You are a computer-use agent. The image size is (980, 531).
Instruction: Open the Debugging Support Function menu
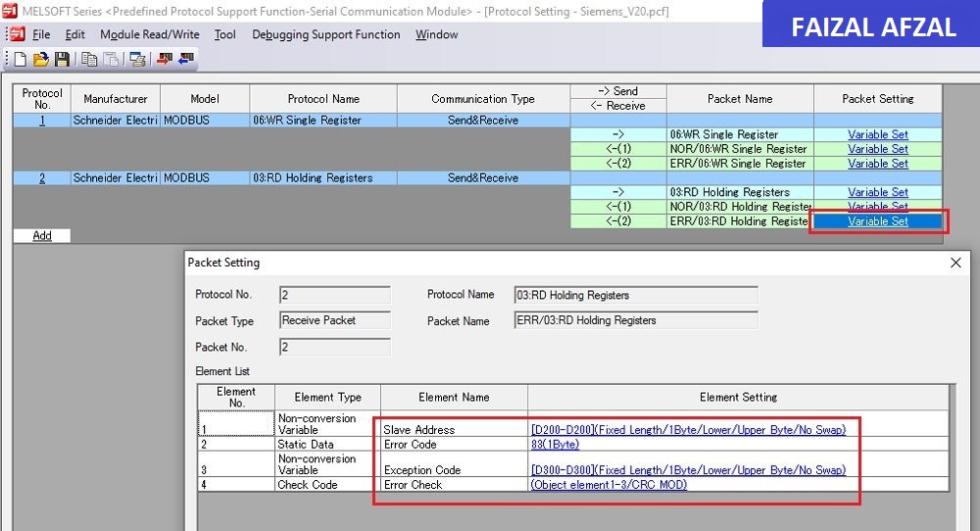(x=325, y=34)
